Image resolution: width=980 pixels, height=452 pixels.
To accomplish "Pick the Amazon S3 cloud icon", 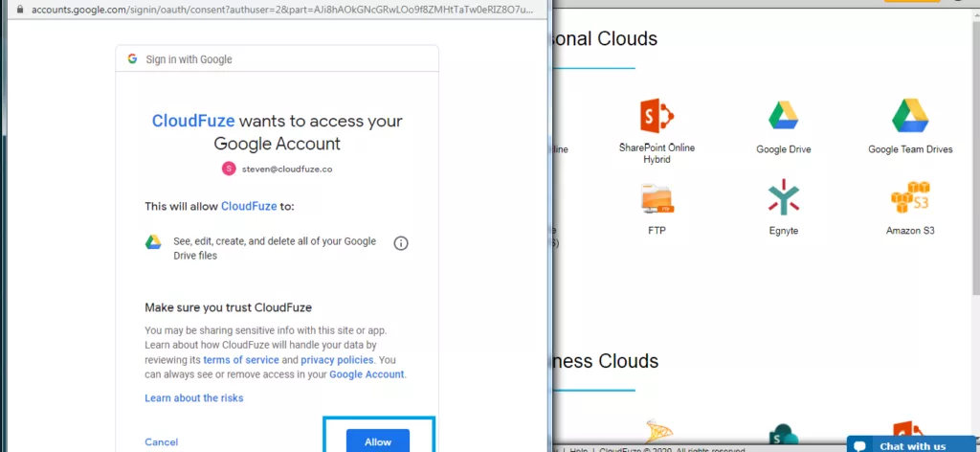I will point(910,197).
